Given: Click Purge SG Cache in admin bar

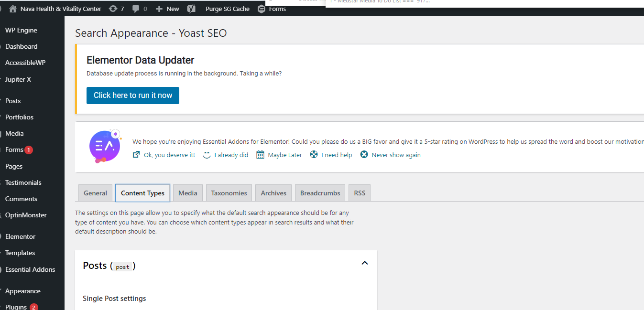Looking at the screenshot, I should click(x=228, y=9).
